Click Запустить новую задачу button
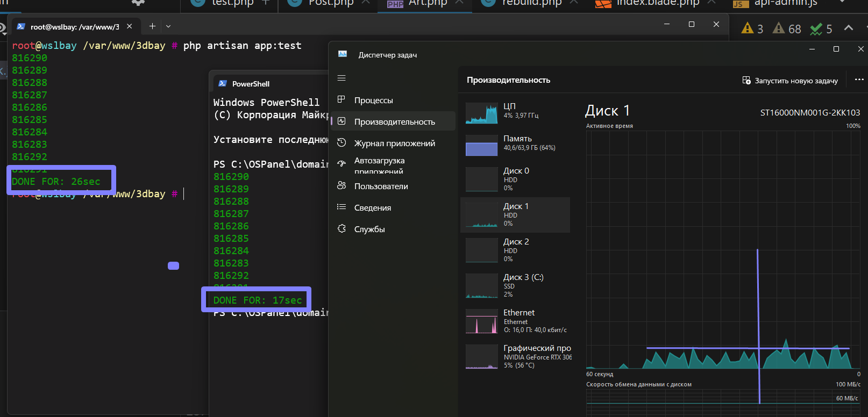Viewport: 868px width, 417px height. pyautogui.click(x=790, y=81)
